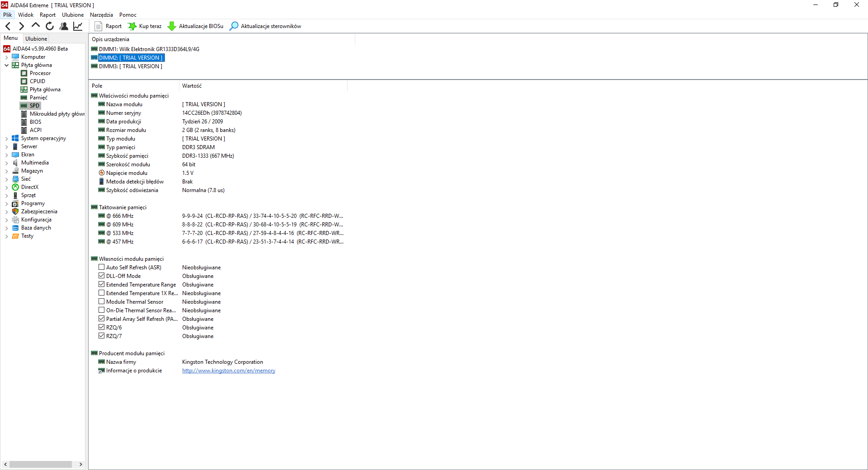Click Kup teraz purchase button
The width and height of the screenshot is (868, 470).
(x=145, y=26)
